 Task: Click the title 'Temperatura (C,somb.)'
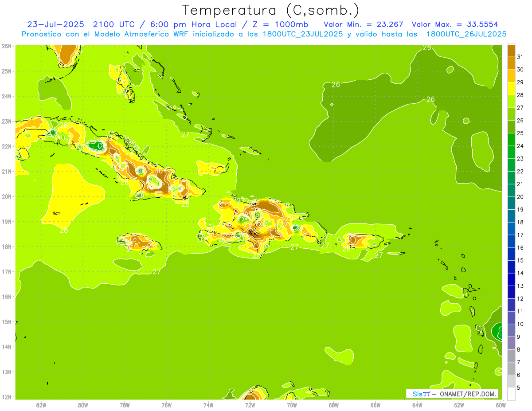(270, 10)
